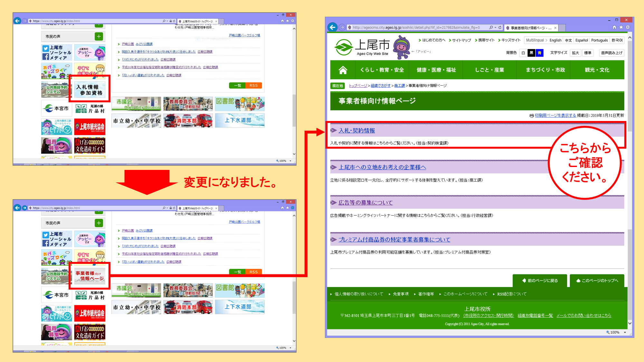Select Español language link
Image resolution: width=644 pixels, height=362 pixels.
(582, 40)
